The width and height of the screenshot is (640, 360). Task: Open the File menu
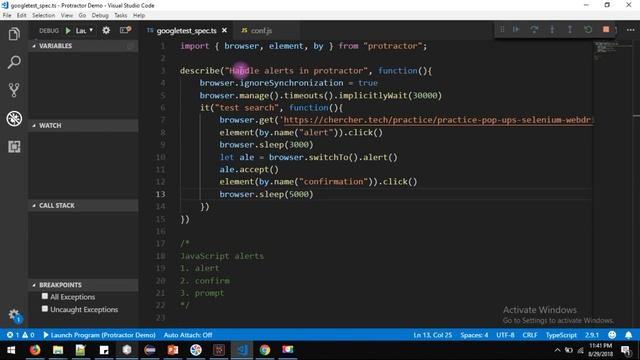point(7,15)
